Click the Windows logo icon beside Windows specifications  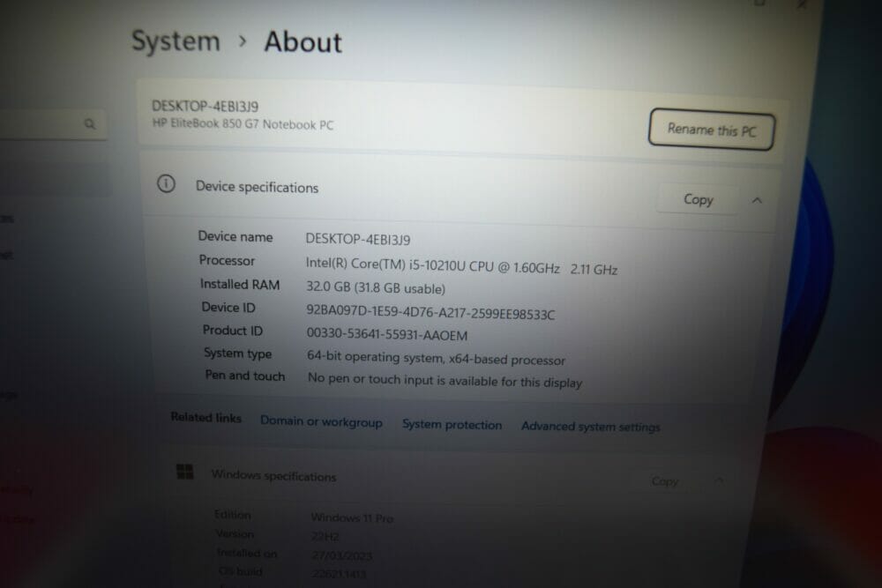click(x=185, y=472)
